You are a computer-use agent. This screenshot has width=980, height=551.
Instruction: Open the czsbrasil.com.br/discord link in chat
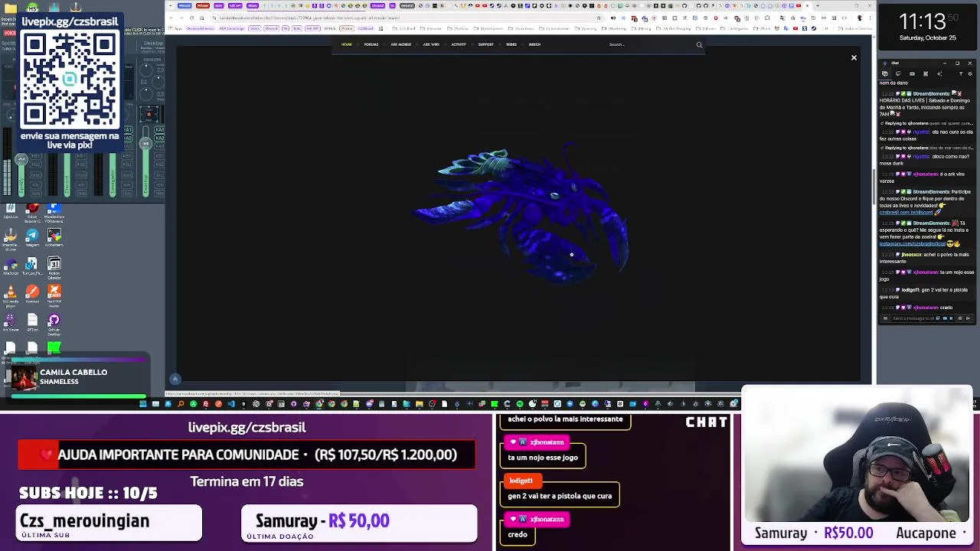(906, 212)
